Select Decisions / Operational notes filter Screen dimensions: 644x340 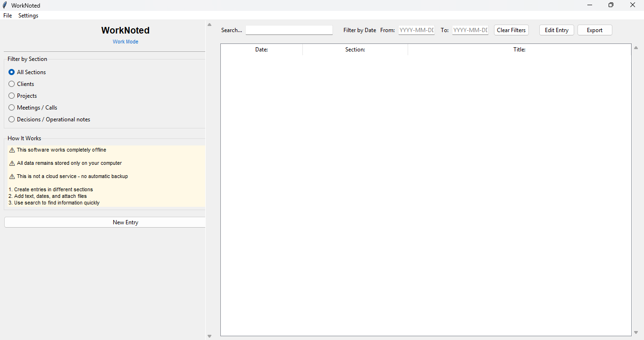(12, 119)
